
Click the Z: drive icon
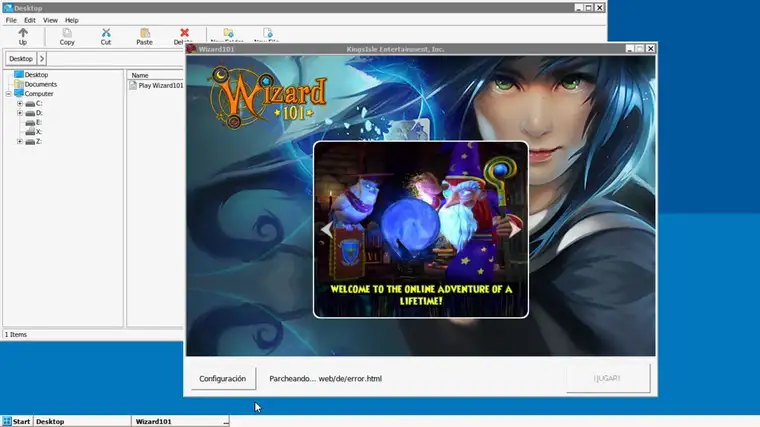click(30, 142)
